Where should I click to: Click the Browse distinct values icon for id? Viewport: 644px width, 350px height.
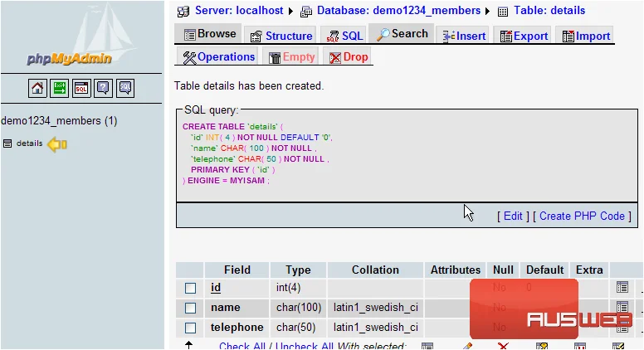pyautogui.click(x=622, y=287)
